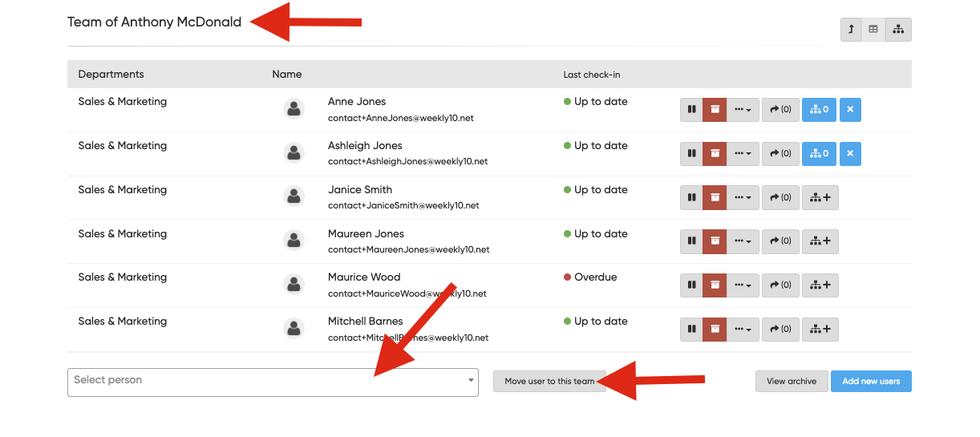Screen dimensions: 980x437
Task: Click Janice Smith's profile avatar
Action: [x=294, y=196]
